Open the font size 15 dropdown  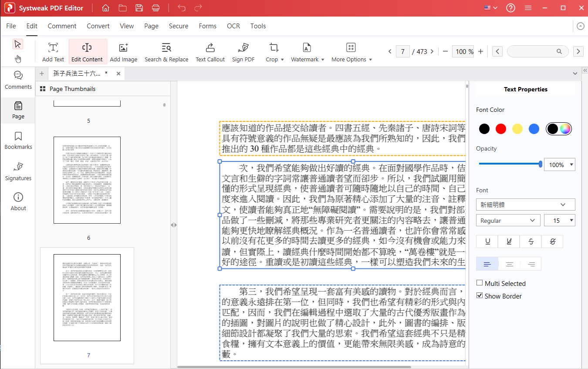[x=571, y=221]
